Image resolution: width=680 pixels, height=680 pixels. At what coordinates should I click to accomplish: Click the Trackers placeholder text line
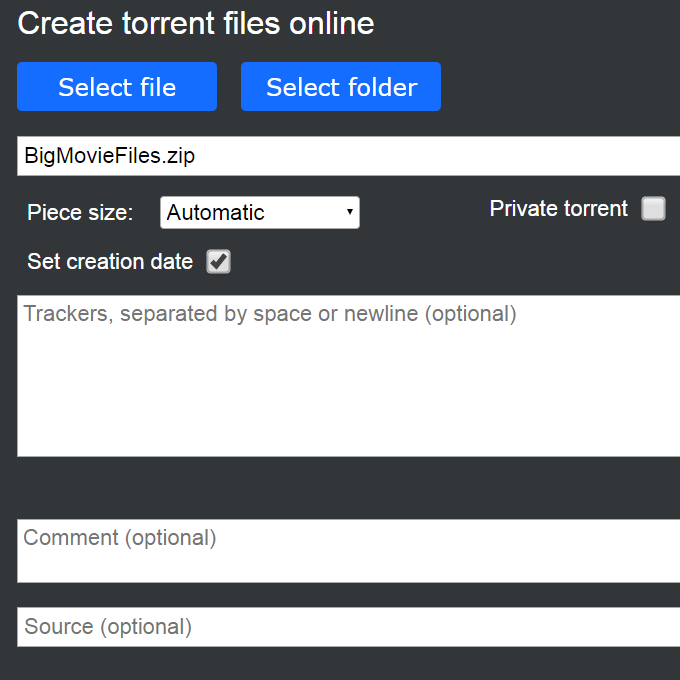(270, 314)
